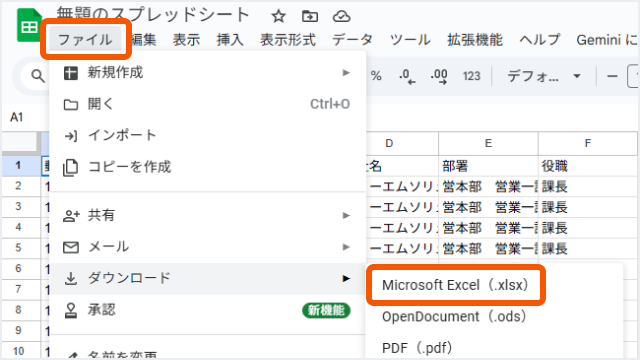This screenshot has height=360, width=640.
Task: Click the A1 name box
Action: 17,118
